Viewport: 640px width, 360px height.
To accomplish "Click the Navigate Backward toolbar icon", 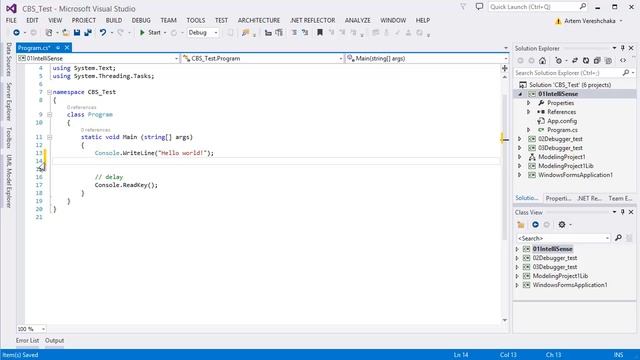I will point(16,33).
